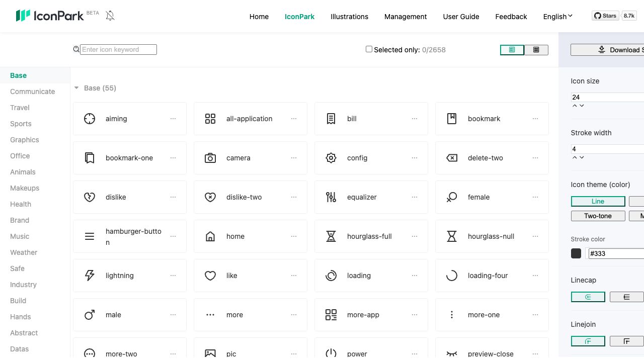This screenshot has height=362, width=644.
Task: Click the equalizer icon
Action: (x=331, y=197)
